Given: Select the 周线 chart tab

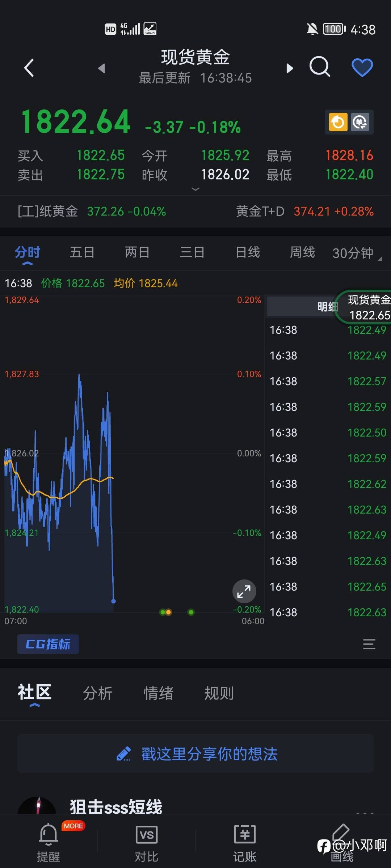Looking at the screenshot, I should (x=303, y=252).
